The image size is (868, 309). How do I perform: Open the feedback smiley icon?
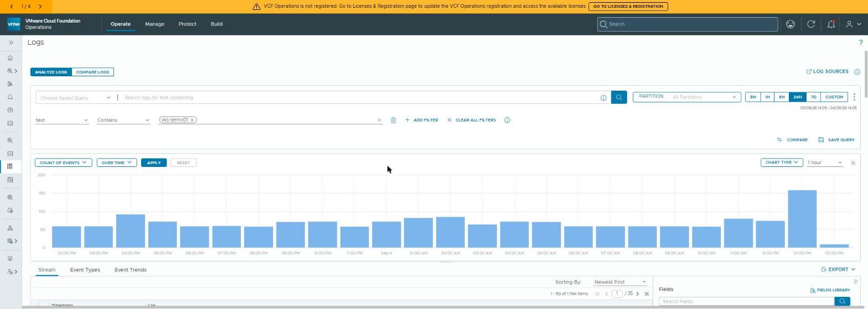pyautogui.click(x=790, y=24)
